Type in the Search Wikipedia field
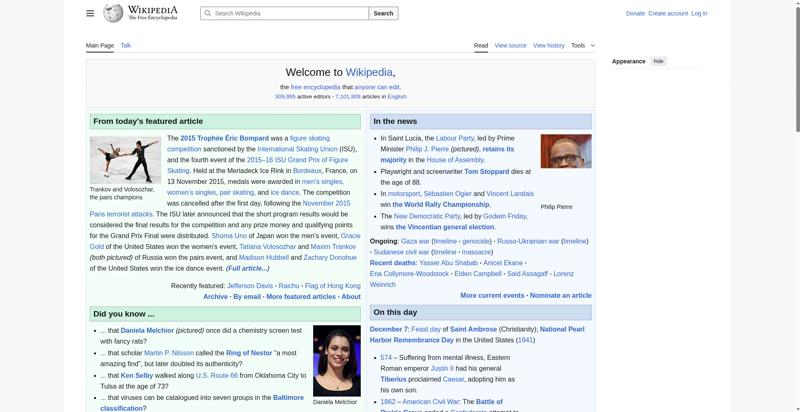 click(290, 13)
